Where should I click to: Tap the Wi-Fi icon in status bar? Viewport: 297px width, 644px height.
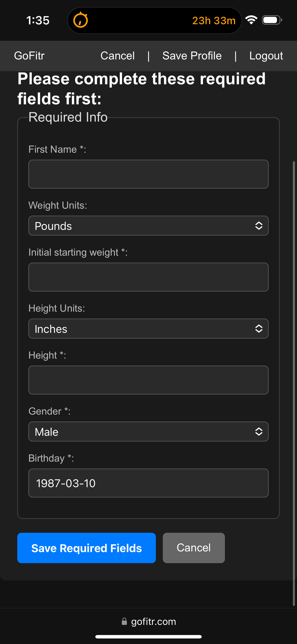pos(252,20)
